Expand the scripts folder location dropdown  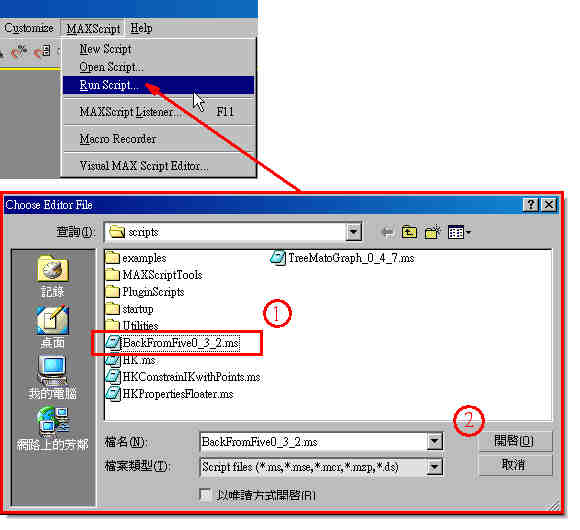pos(354,232)
